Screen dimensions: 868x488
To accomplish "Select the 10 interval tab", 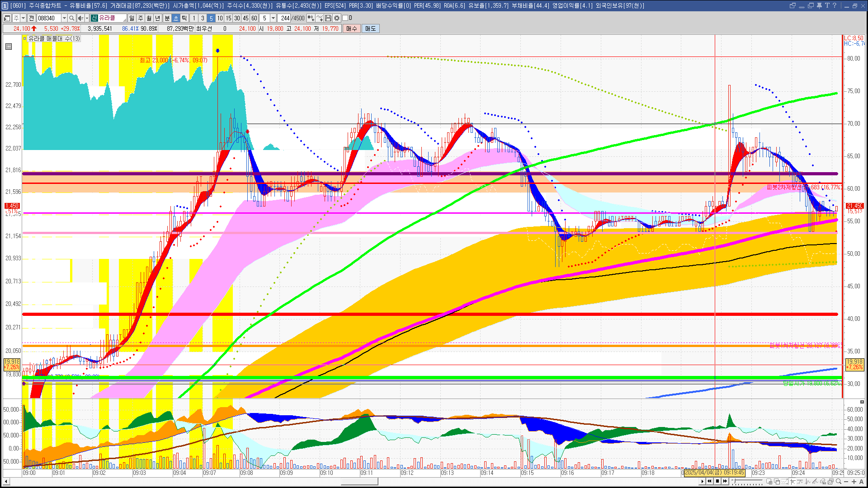I will click(x=220, y=18).
